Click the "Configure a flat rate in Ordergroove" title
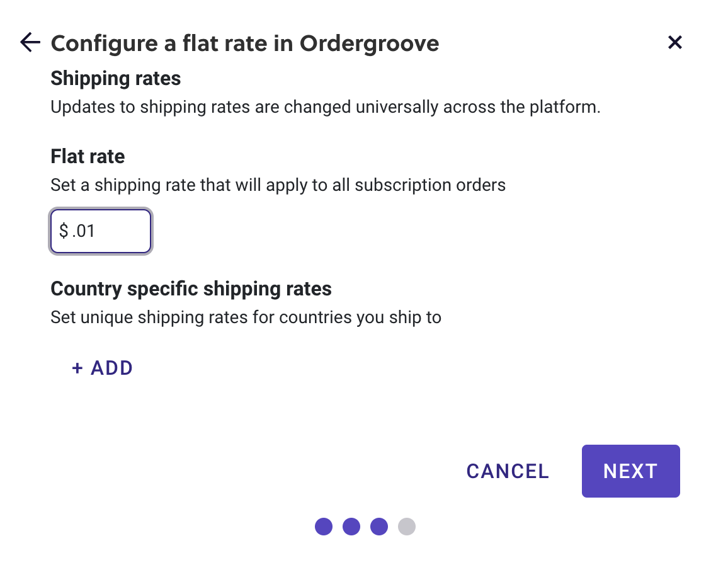The height and width of the screenshot is (582, 728). pyautogui.click(x=244, y=43)
